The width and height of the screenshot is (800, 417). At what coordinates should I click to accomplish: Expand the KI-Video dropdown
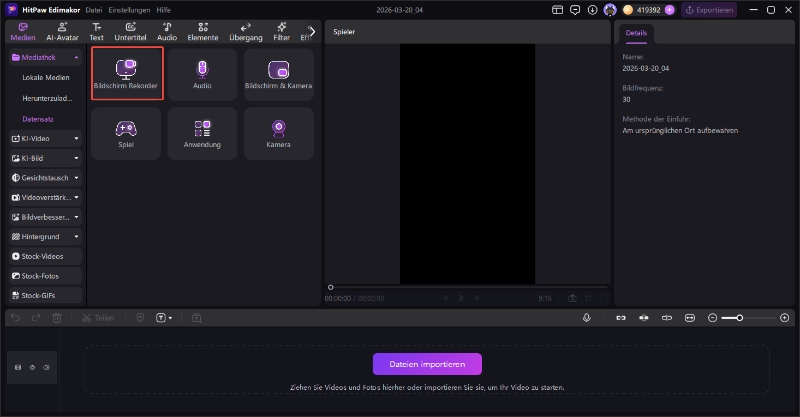click(77, 138)
